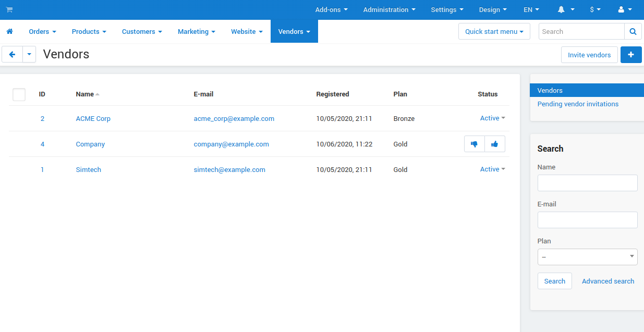Click the Invite vendors button
The height and width of the screenshot is (332, 644).
click(589, 55)
